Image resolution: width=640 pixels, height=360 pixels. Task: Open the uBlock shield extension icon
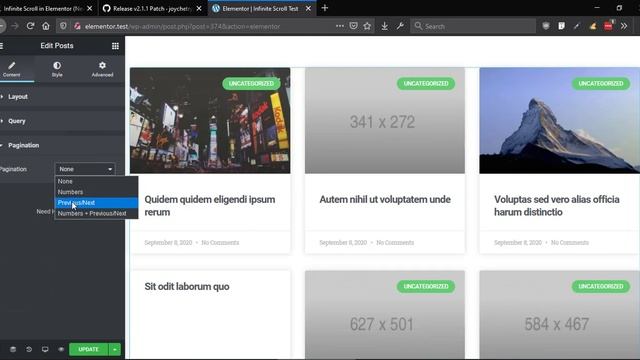[x=546, y=26]
